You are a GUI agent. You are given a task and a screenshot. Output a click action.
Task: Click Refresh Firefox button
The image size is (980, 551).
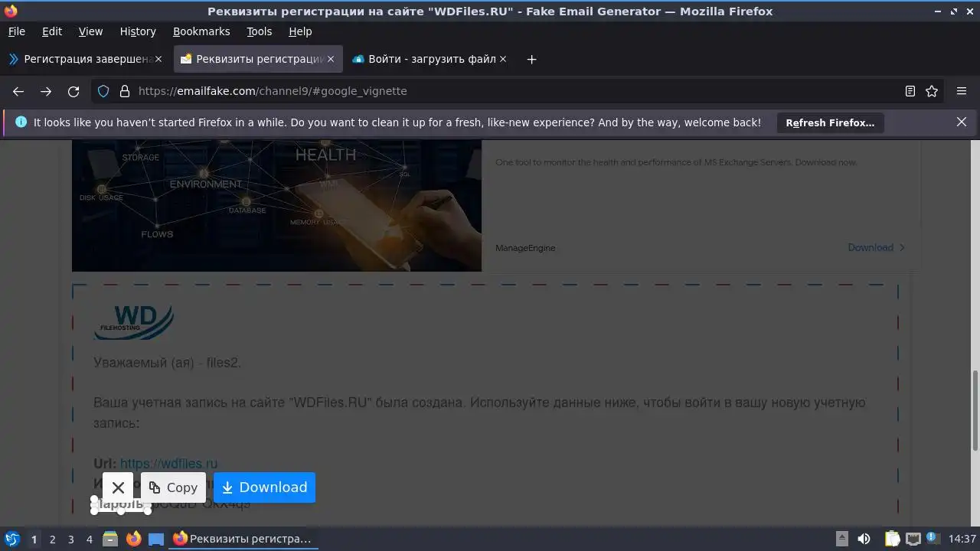click(830, 122)
